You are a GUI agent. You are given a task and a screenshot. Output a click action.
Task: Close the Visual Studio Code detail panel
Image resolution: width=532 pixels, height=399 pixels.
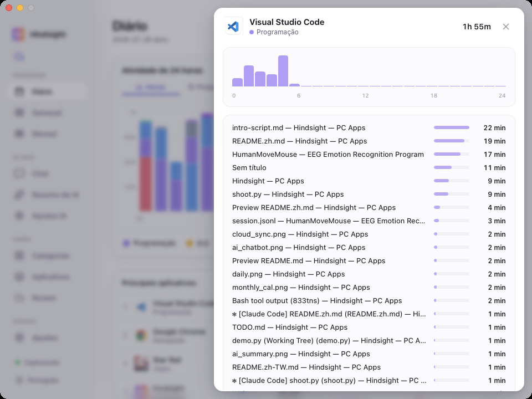(505, 27)
